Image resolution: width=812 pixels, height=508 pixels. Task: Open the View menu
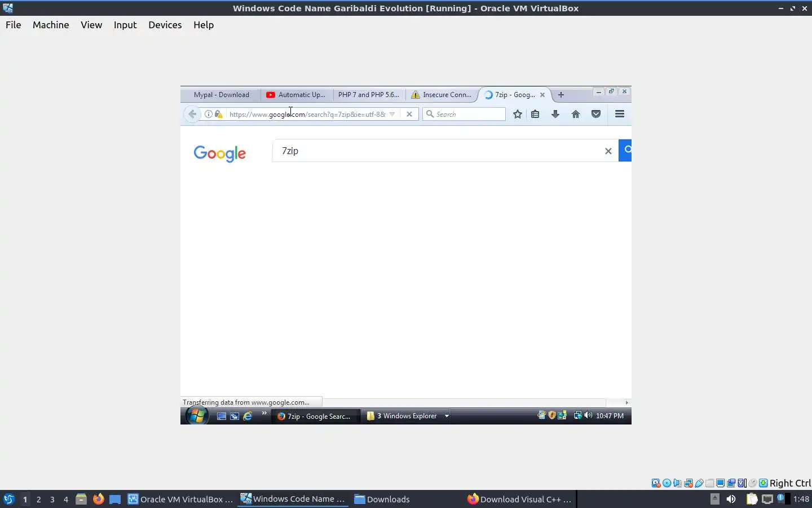click(x=91, y=25)
